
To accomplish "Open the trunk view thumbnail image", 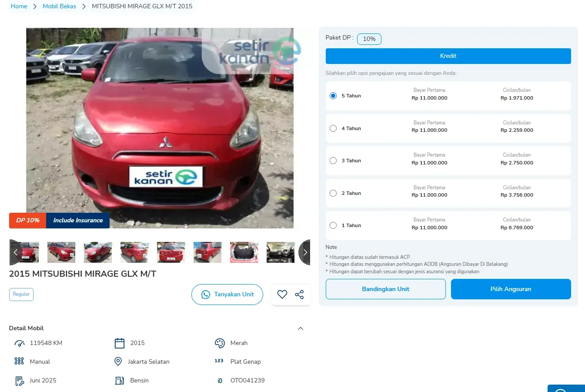I will [x=244, y=252].
